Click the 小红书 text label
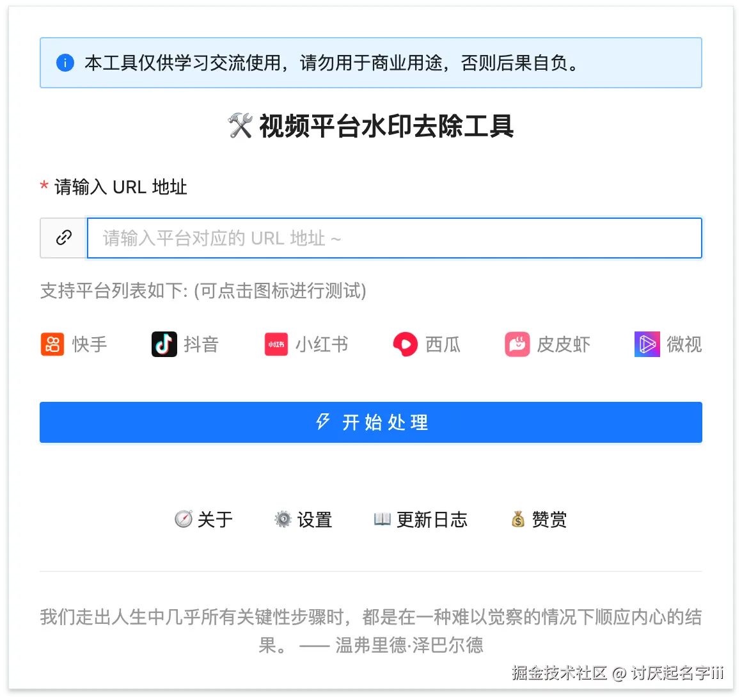Image resolution: width=742 pixels, height=700 pixels. click(322, 344)
